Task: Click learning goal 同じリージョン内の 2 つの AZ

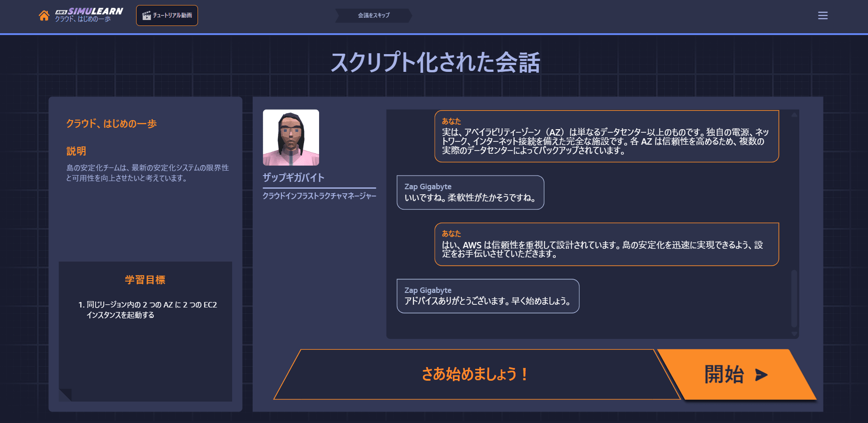Action: point(151,310)
